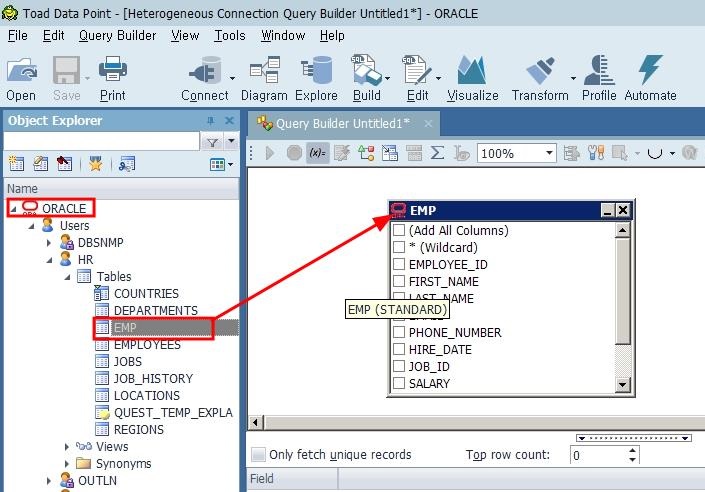Viewport: 705px width, 492px height.
Task: Expand the Views tree node
Action: pos(68,447)
